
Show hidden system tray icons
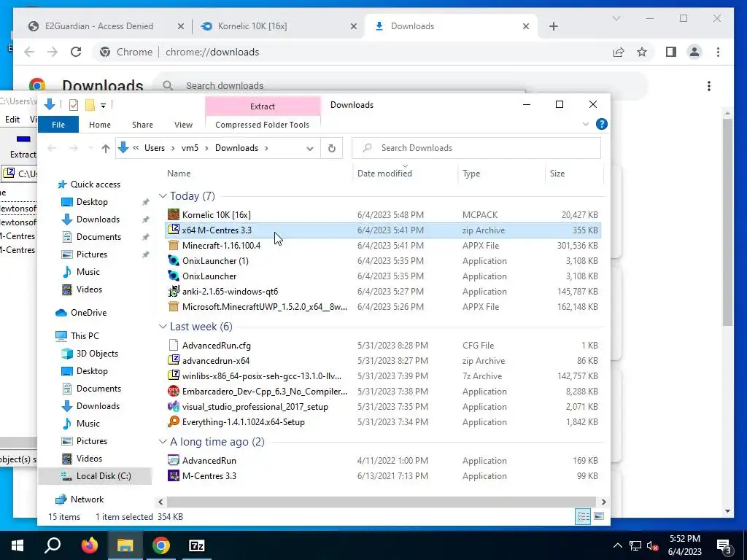(617, 545)
